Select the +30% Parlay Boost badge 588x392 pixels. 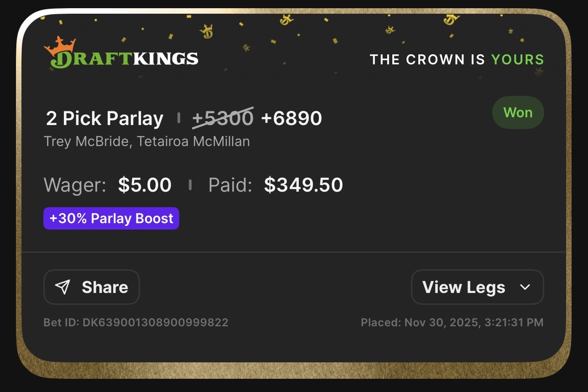click(x=111, y=219)
